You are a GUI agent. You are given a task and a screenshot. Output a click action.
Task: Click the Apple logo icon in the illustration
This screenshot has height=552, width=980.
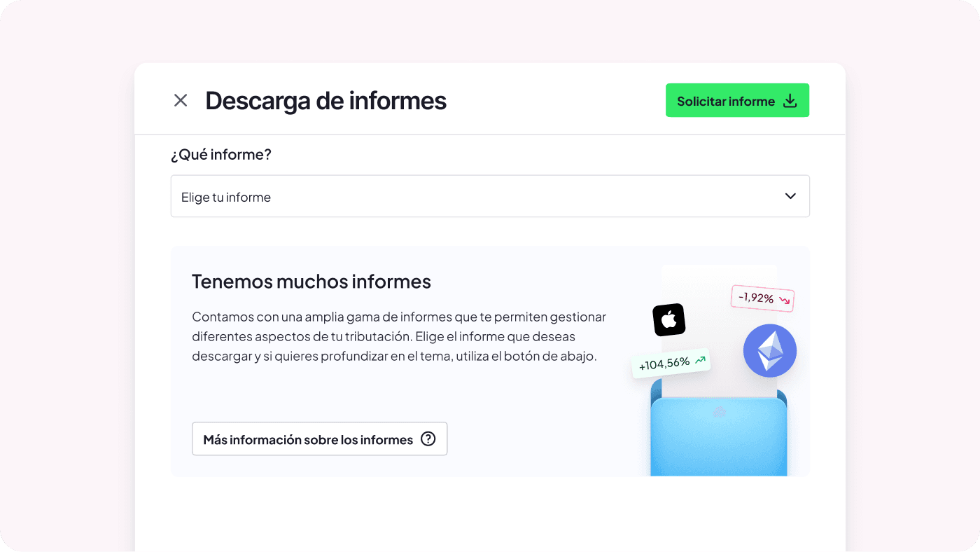coord(668,319)
